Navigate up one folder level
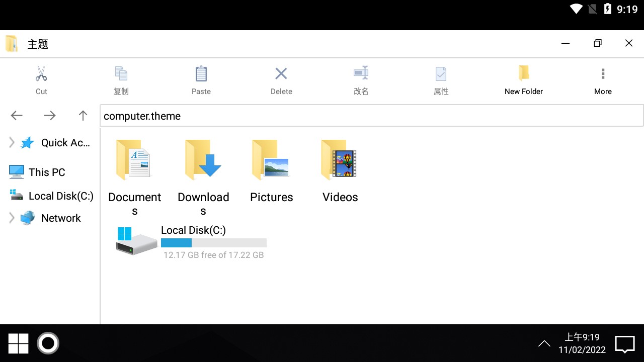 83,116
